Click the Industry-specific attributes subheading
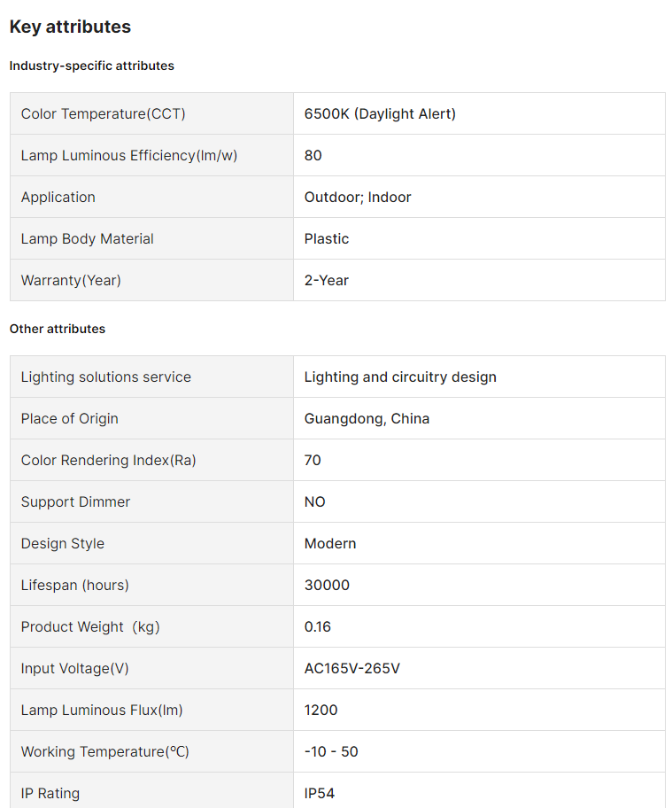The height and width of the screenshot is (808, 672). coord(92,66)
